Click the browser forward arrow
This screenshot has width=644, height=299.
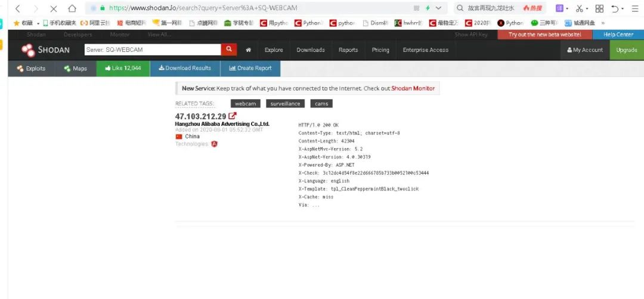tap(36, 8)
